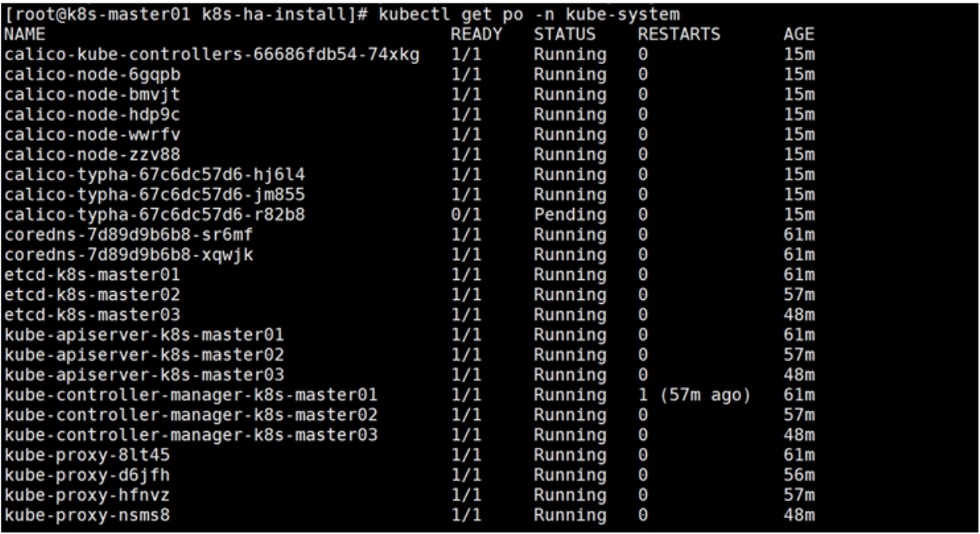Click the STATUS column header

pyautogui.click(x=564, y=35)
